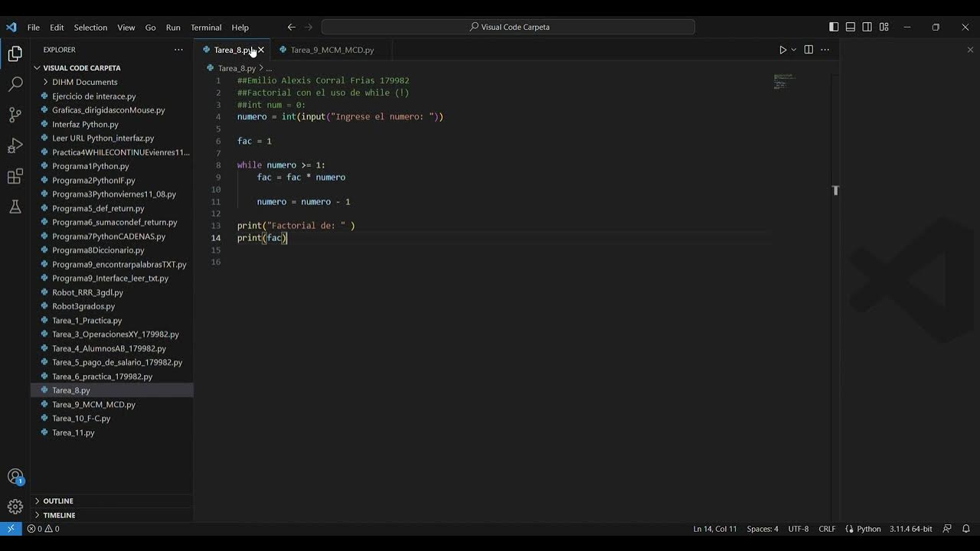The width and height of the screenshot is (980, 551).
Task: Select interpreter 3.11.4 64-bit
Action: 911,529
